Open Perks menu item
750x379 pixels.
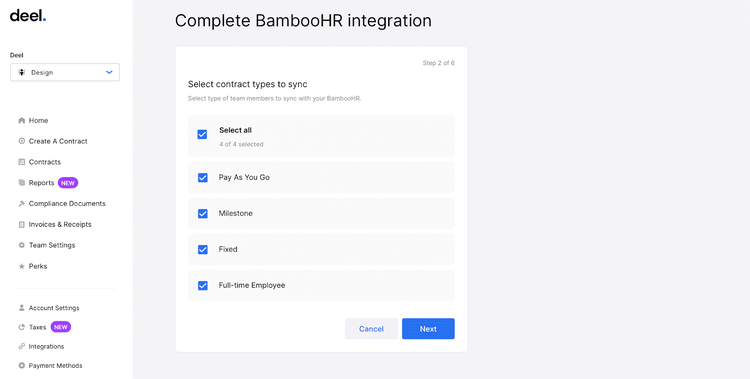point(38,266)
